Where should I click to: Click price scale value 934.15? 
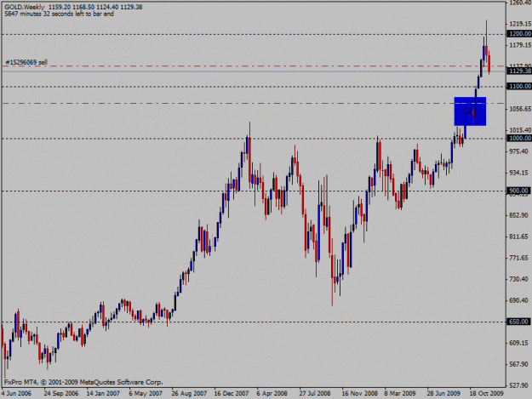(x=518, y=173)
